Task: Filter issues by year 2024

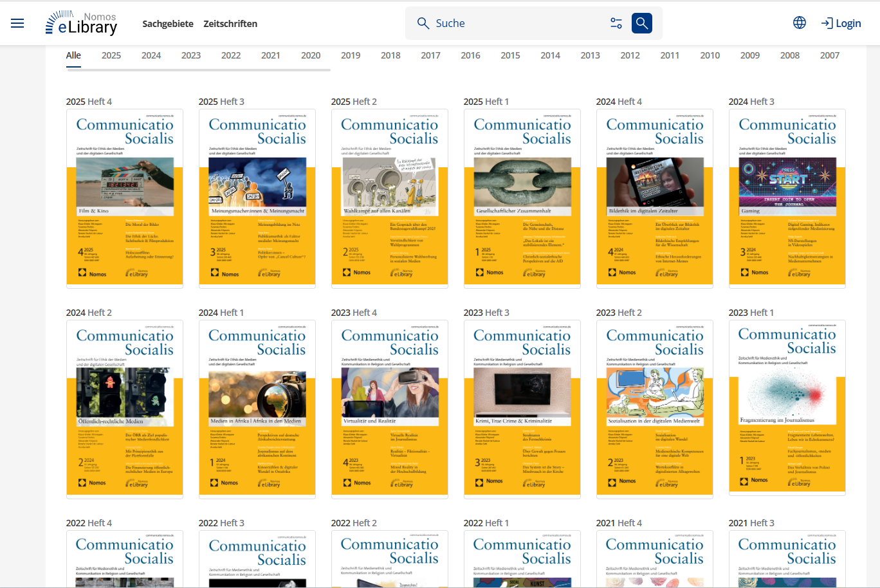Action: pyautogui.click(x=151, y=55)
